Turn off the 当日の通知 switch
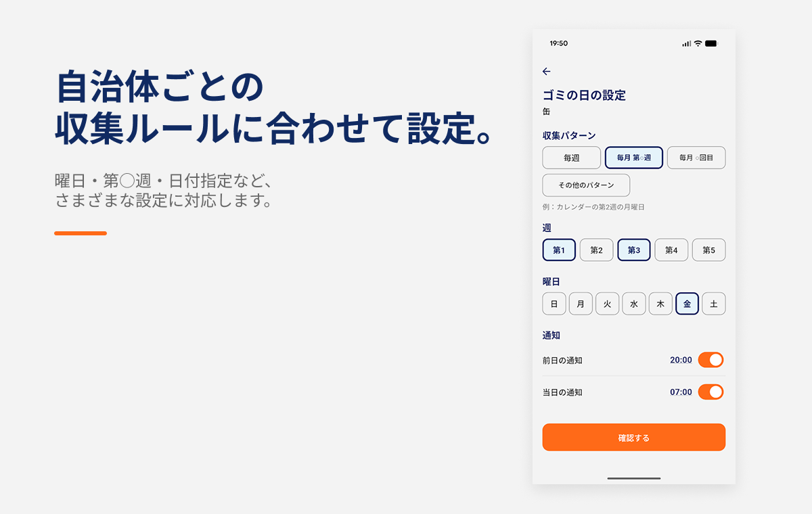 [711, 392]
